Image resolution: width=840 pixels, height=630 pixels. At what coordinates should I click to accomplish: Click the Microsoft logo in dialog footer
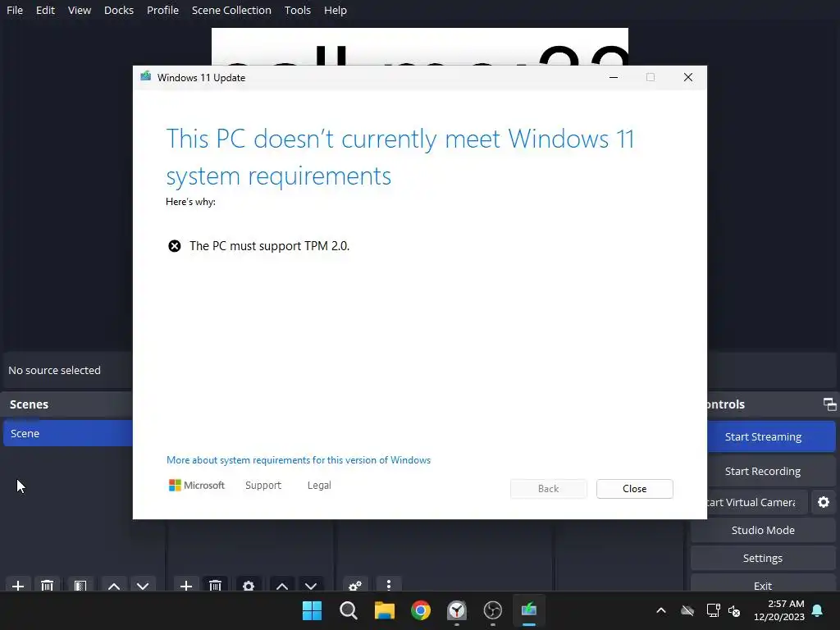click(197, 486)
